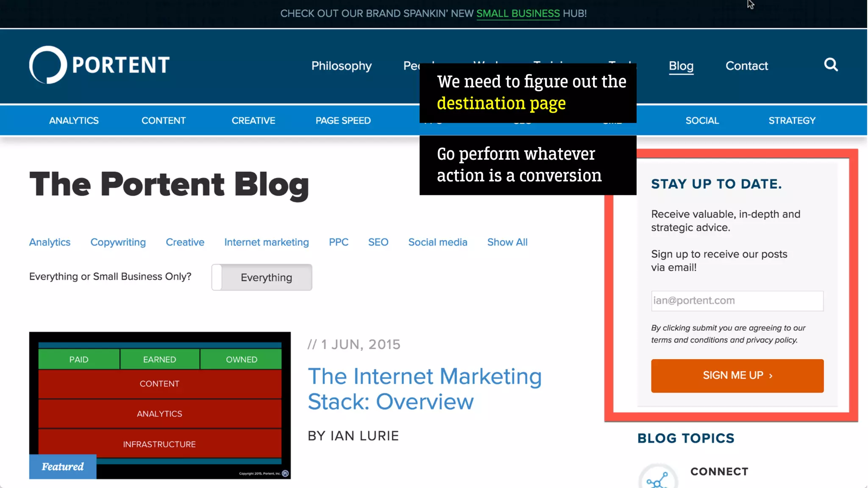Viewport: 868px width, 488px height.
Task: Click author name BY IAN LURIE
Action: click(353, 436)
